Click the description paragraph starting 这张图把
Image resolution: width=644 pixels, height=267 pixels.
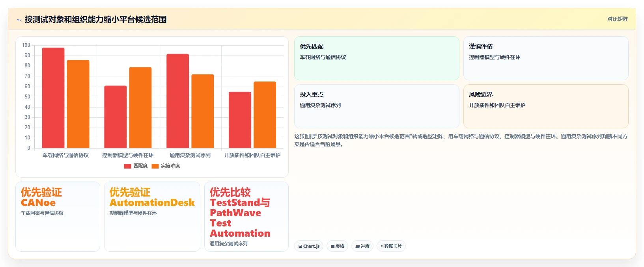pyautogui.click(x=461, y=140)
